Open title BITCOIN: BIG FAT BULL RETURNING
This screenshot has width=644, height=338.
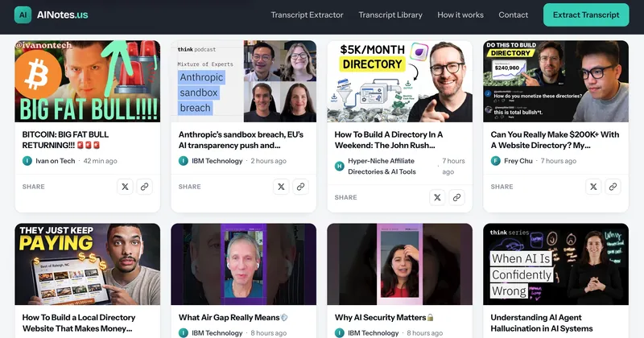coord(65,140)
